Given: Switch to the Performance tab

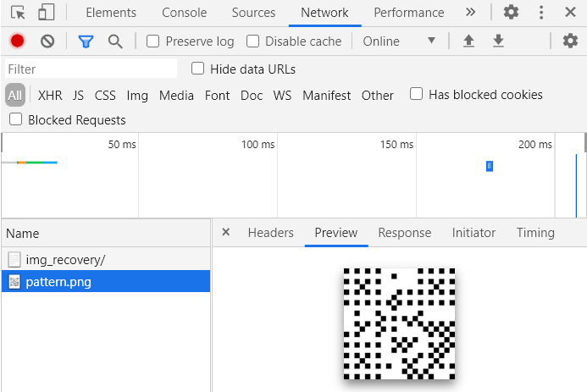Looking at the screenshot, I should click(x=409, y=13).
